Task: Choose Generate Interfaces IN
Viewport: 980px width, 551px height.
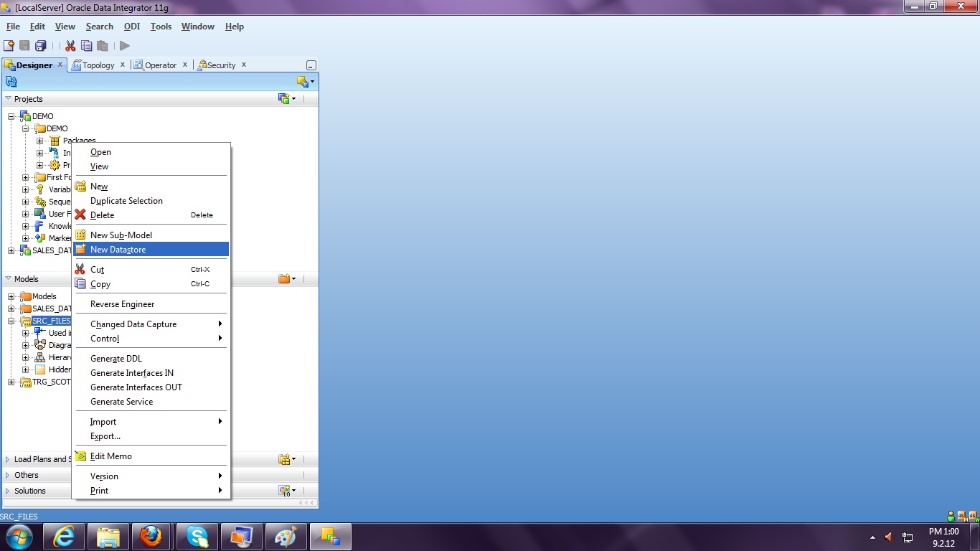Action: 151,373
